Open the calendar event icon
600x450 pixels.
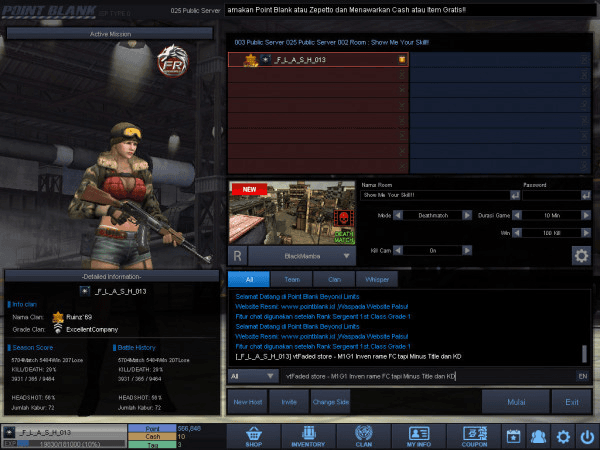[x=514, y=436]
